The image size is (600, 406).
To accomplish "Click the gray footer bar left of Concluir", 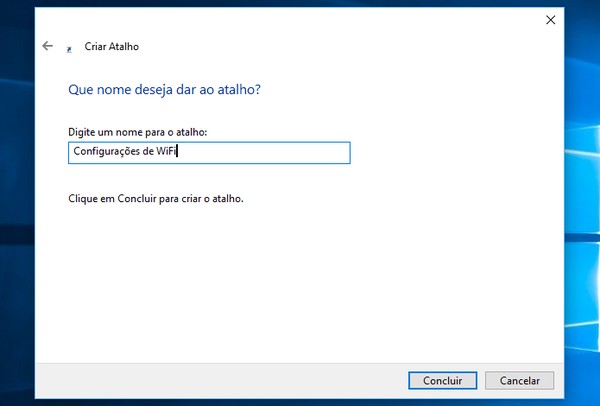I will tap(220, 380).
